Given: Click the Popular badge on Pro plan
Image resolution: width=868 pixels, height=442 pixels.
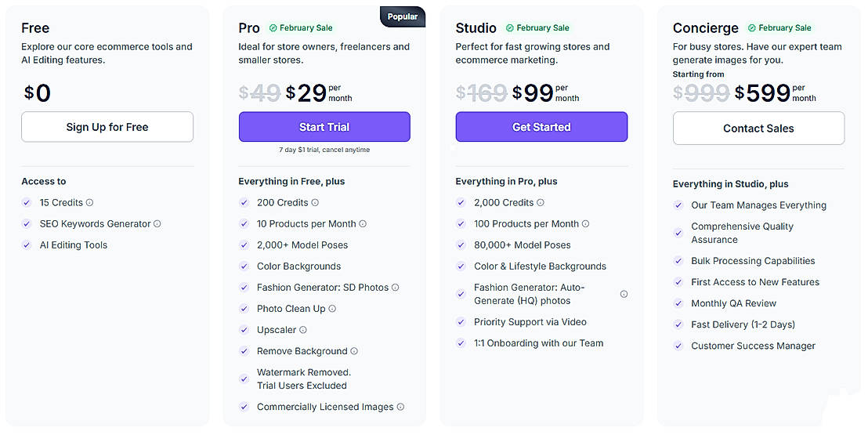Looking at the screenshot, I should [x=403, y=16].
